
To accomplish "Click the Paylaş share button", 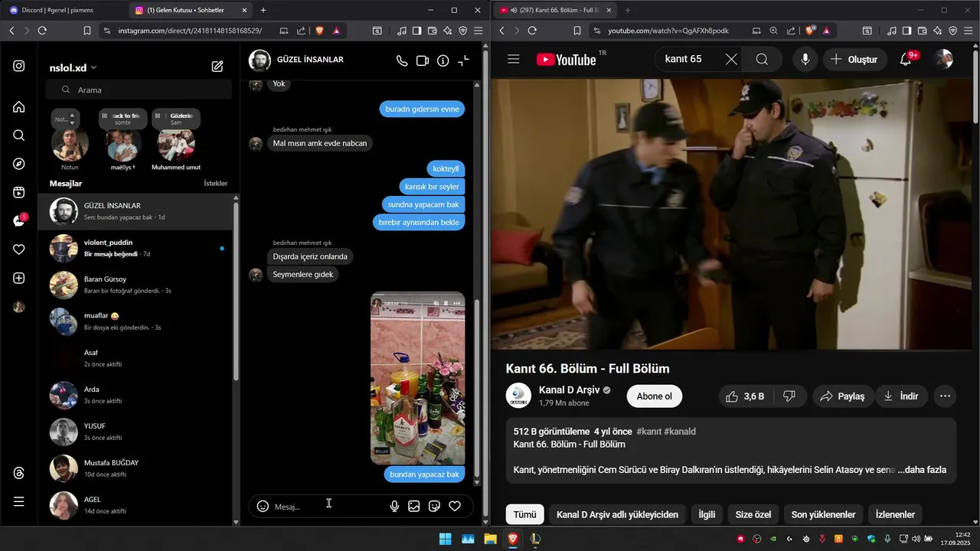I will coord(842,396).
